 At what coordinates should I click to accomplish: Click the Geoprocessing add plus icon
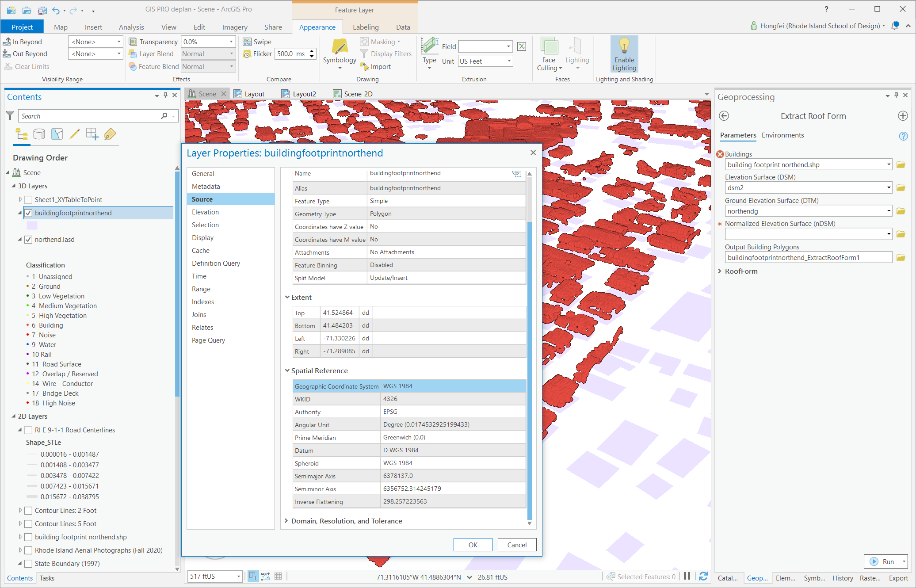tap(903, 116)
